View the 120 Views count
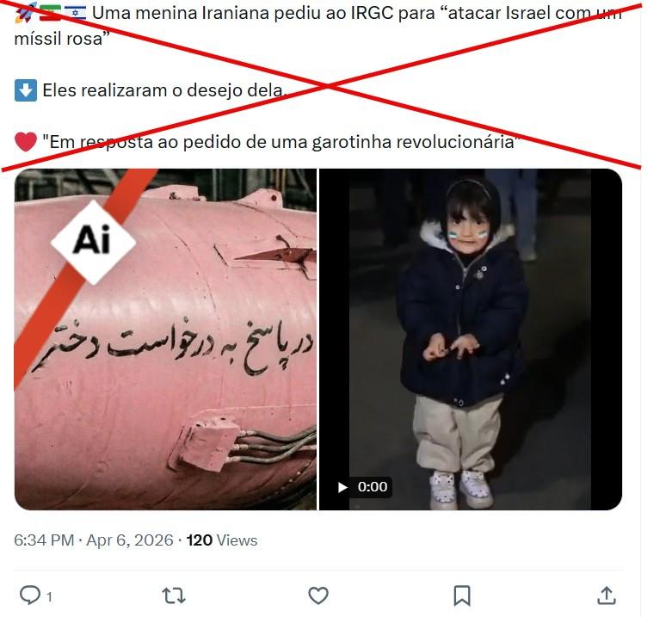 pos(222,540)
